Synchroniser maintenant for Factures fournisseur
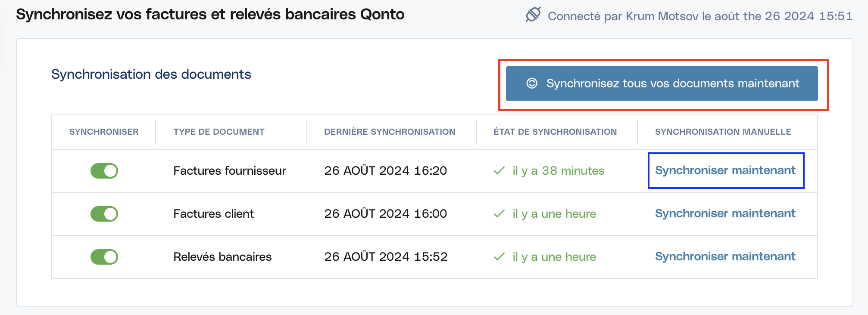This screenshot has height=315, width=868. pos(725,170)
